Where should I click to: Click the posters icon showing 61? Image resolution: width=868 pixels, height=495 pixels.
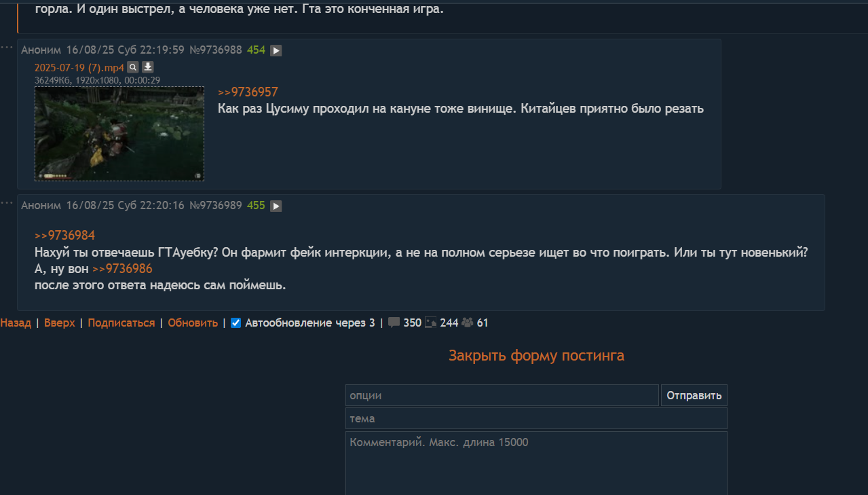pos(468,323)
